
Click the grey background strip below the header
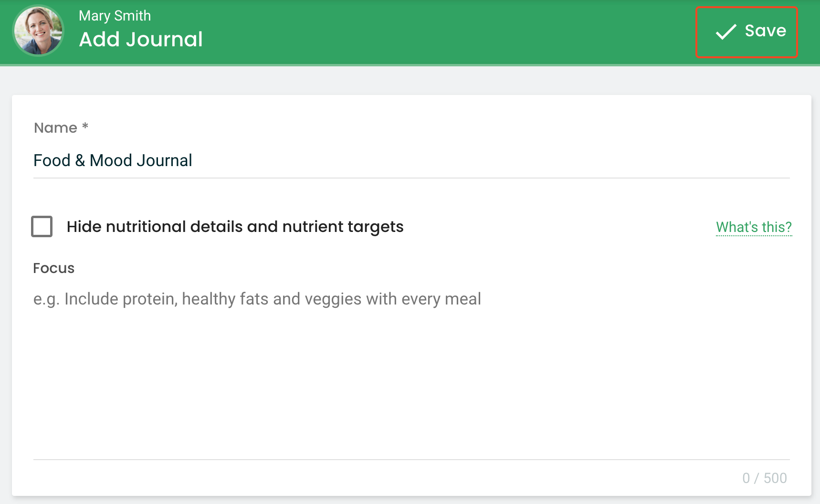point(410,80)
